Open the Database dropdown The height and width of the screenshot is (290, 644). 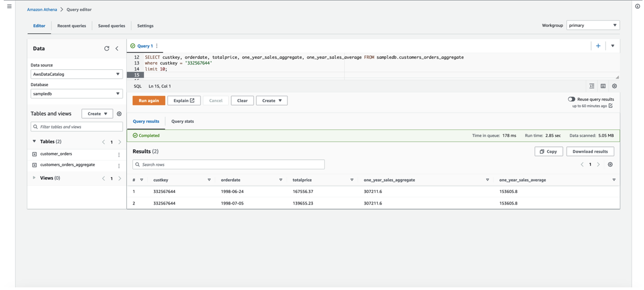pos(77,94)
